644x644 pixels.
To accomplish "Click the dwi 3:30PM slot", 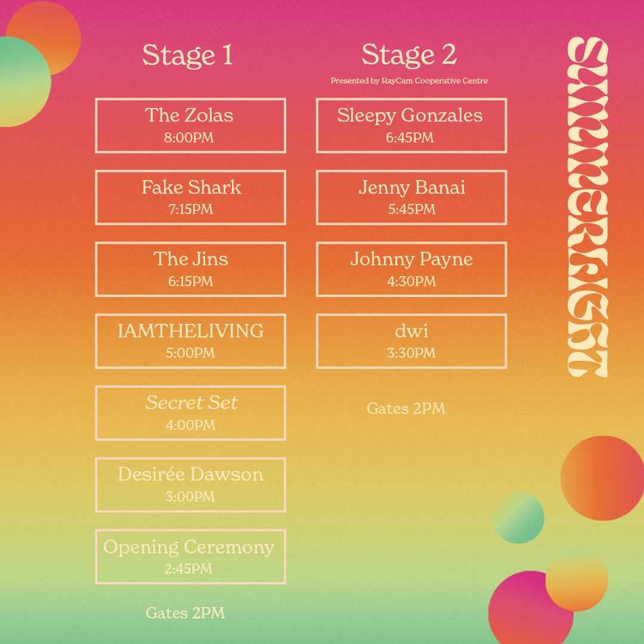I will pyautogui.click(x=411, y=341).
